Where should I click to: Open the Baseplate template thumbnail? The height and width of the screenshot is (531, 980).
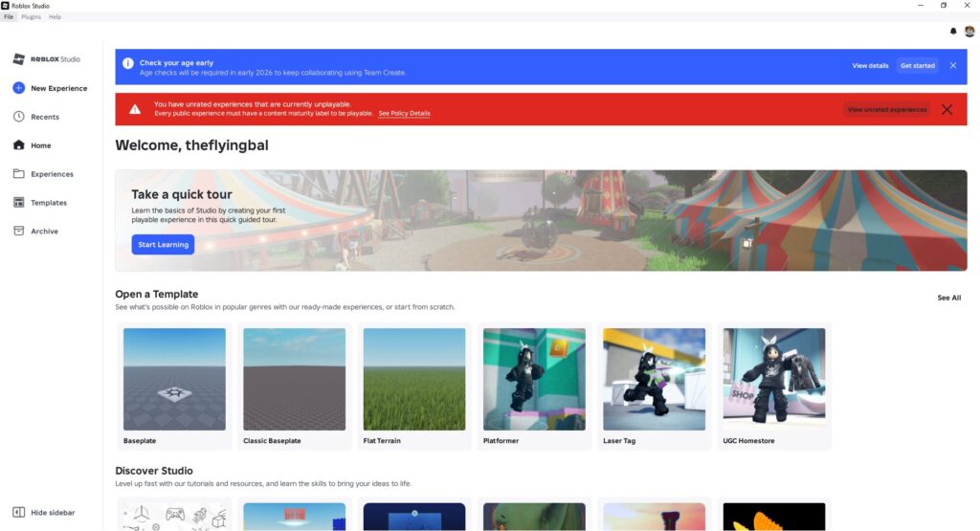point(174,379)
